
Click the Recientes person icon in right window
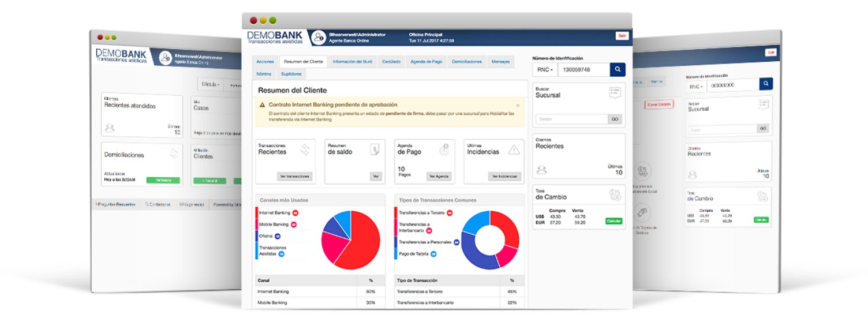pyautogui.click(x=693, y=174)
